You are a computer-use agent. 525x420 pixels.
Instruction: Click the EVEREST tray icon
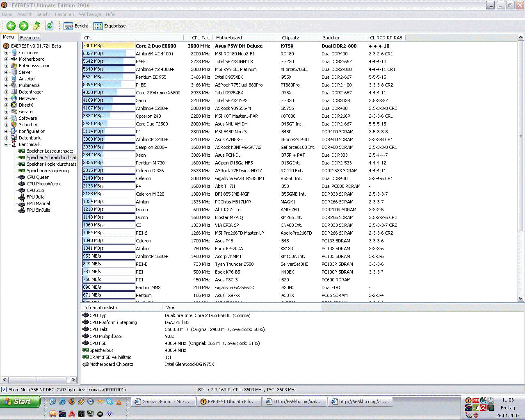click(468, 400)
